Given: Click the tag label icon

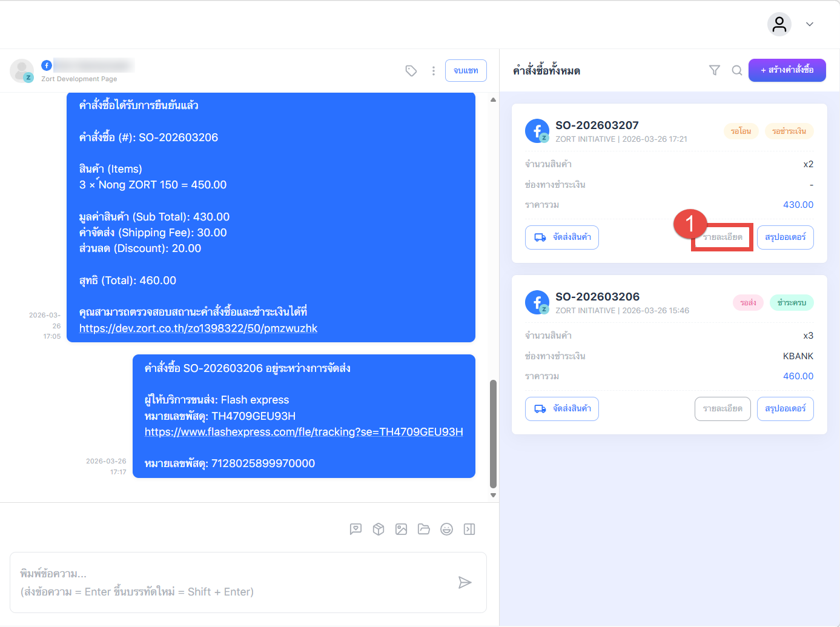Looking at the screenshot, I should tap(411, 71).
